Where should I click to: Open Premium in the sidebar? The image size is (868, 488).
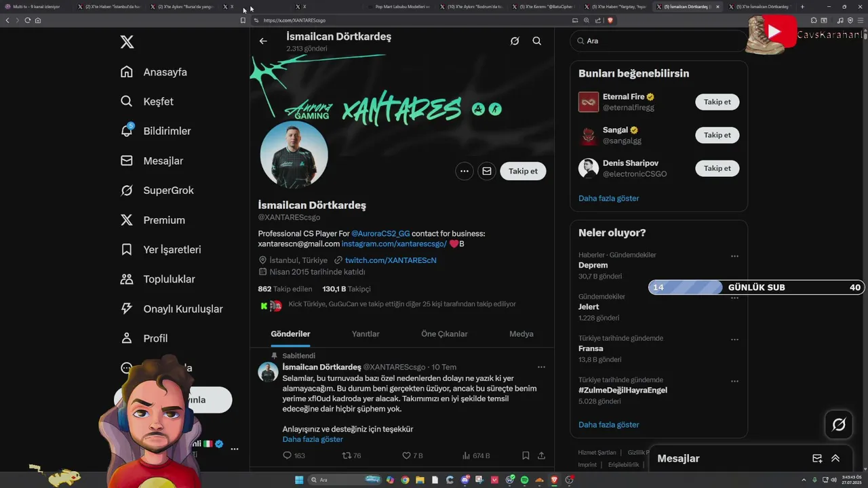pos(152,220)
